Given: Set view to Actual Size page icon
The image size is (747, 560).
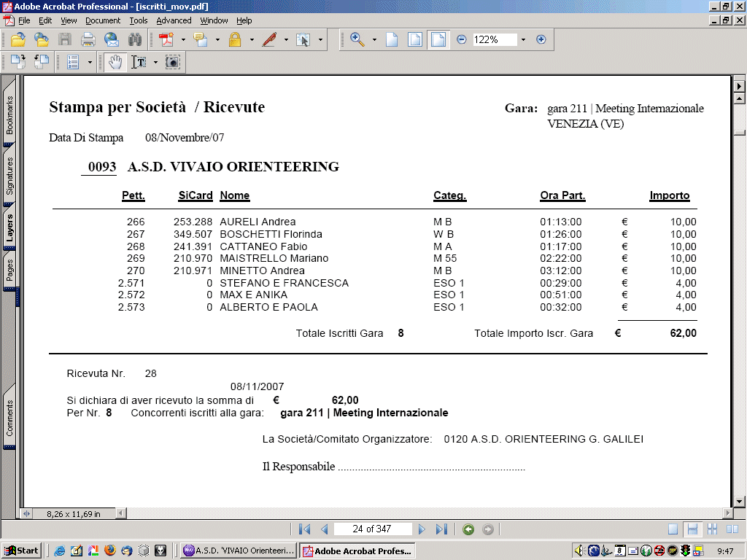Looking at the screenshot, I should pyautogui.click(x=392, y=39).
